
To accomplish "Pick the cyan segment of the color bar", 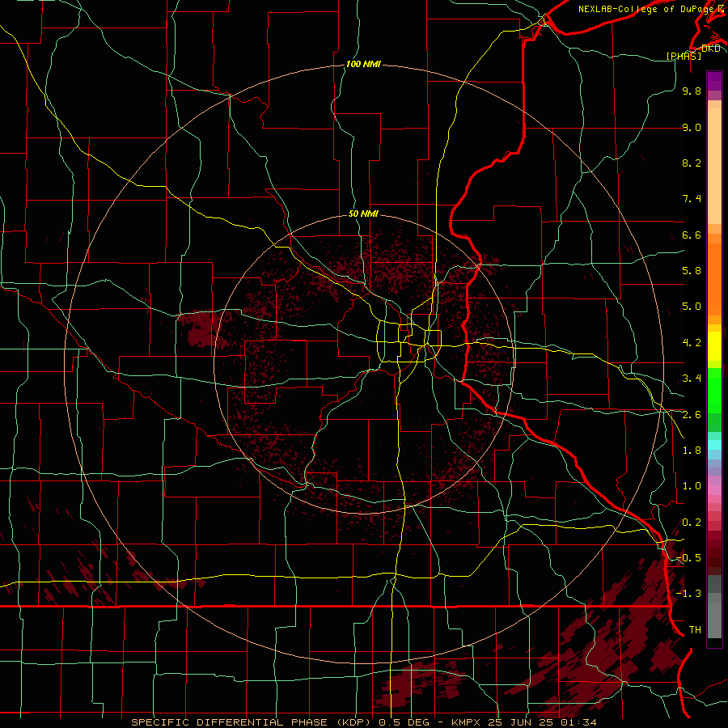I will point(714,445).
